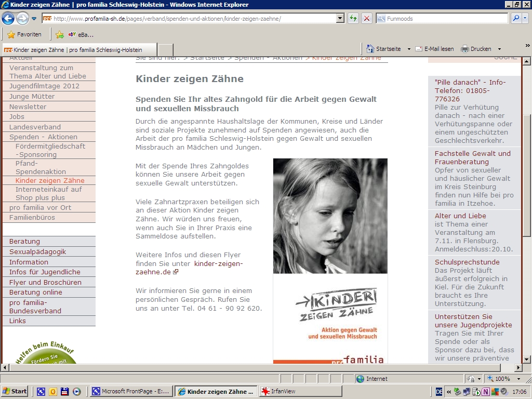Open Jugendfilmtage 2012 menu item
The width and height of the screenshot is (532, 399).
coord(44,86)
